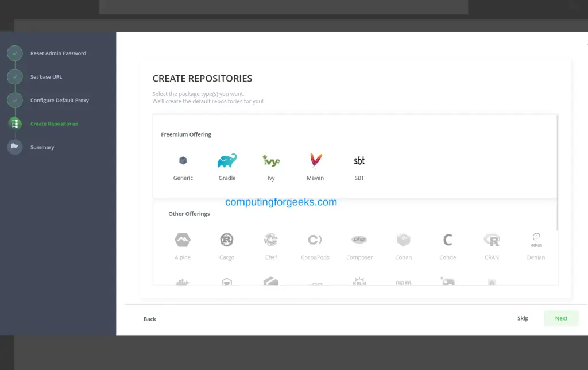Viewport: 588px width, 370px height.
Task: Go to Set base URL step
Action: tap(46, 77)
